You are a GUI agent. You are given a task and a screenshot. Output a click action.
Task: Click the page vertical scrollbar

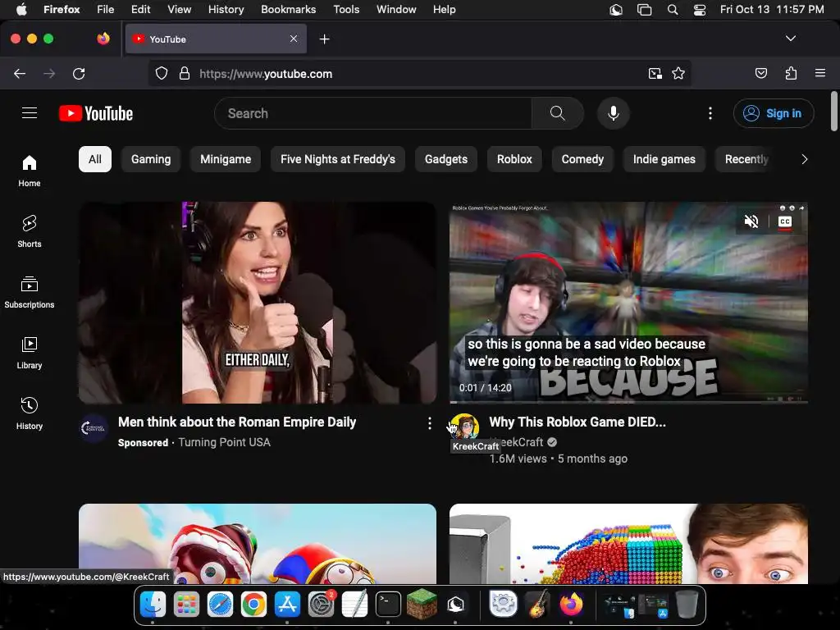pyautogui.click(x=834, y=112)
